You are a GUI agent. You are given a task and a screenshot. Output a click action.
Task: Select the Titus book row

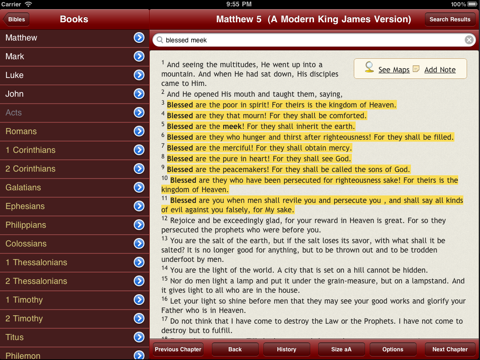74,337
